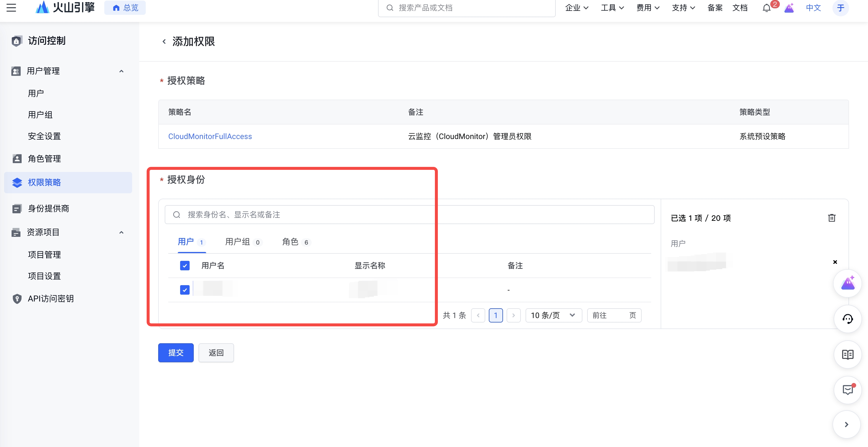868x447 pixels.
Task: Click the notification bell icon
Action: click(767, 8)
